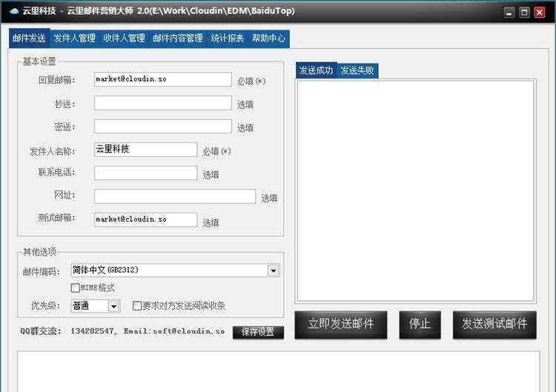The height and width of the screenshot is (392, 556).
Task: Click the 网址 input field
Action: pos(175,196)
